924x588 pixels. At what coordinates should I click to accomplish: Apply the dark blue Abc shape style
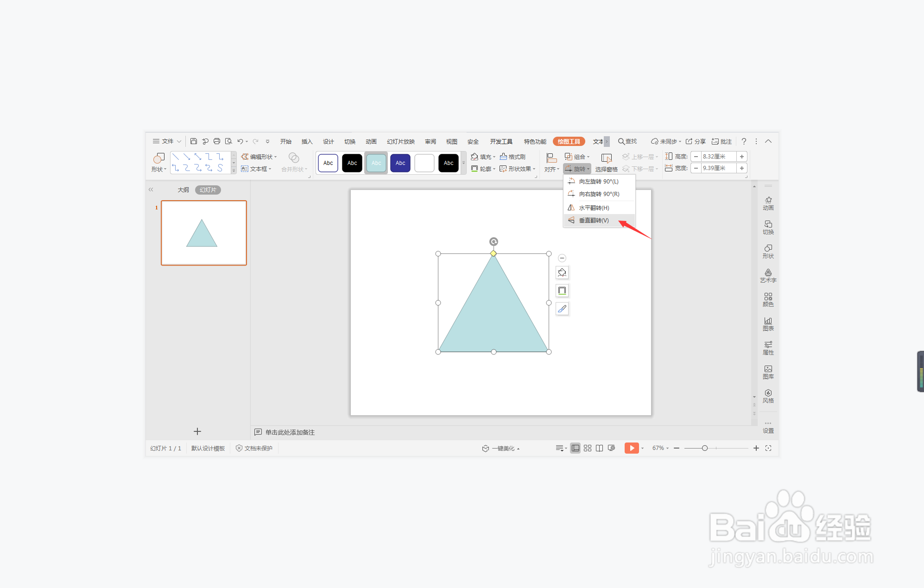(x=400, y=163)
